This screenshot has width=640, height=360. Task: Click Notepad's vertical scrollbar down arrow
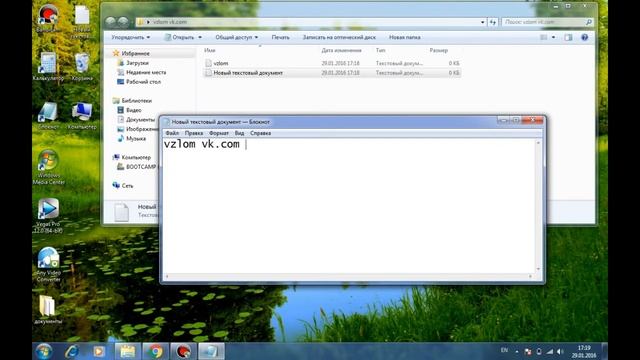point(538,269)
